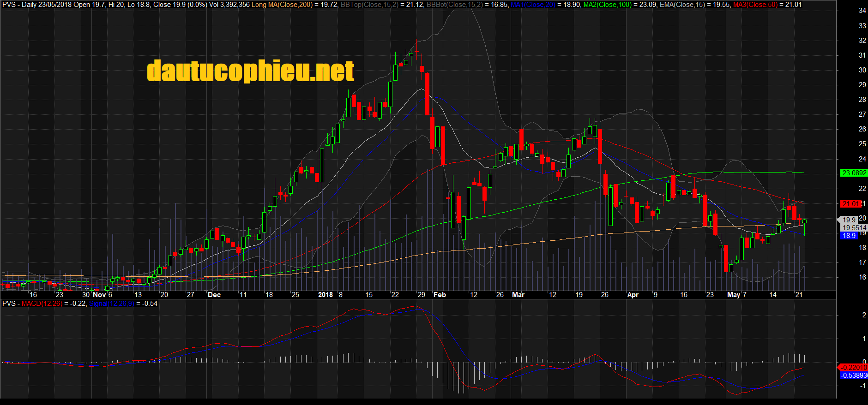Click the '-1' label on MACD axis

click(863, 386)
